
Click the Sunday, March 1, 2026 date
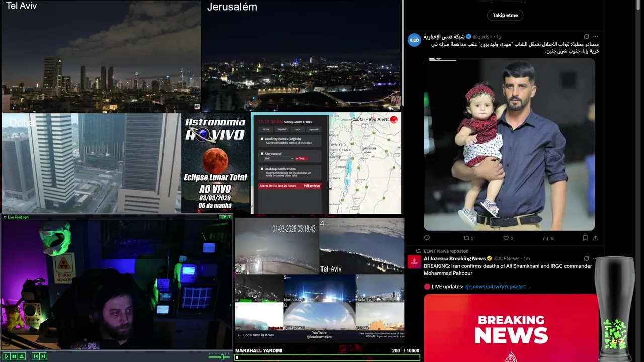pyautogui.click(x=298, y=122)
